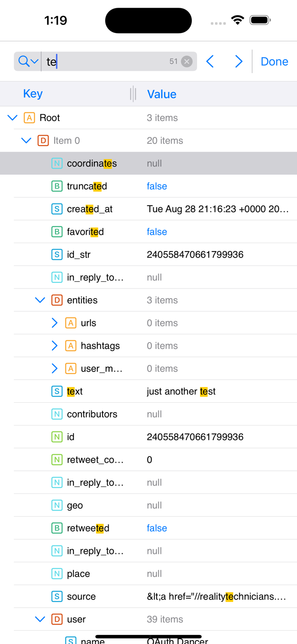Click the string badge beside source

[x=57, y=596]
